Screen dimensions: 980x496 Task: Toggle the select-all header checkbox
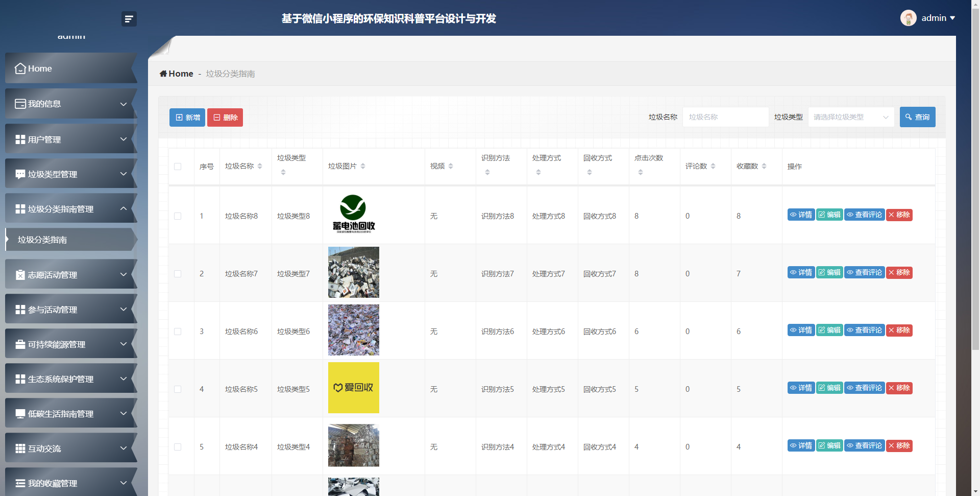click(178, 167)
